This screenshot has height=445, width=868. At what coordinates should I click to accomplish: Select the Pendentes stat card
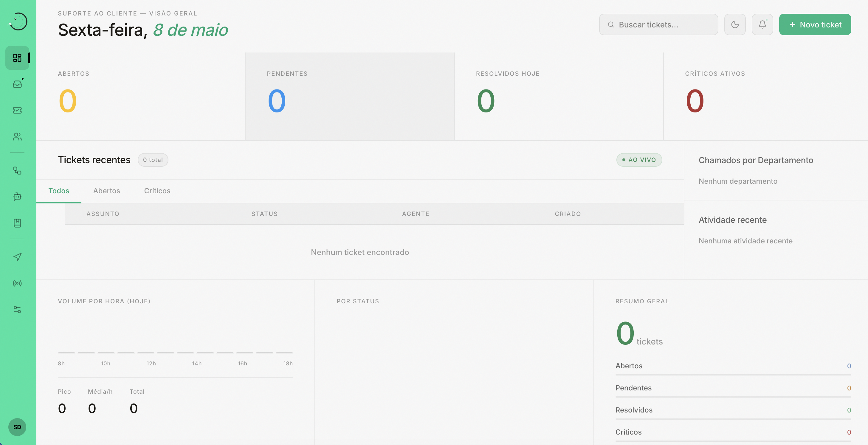[x=349, y=96]
